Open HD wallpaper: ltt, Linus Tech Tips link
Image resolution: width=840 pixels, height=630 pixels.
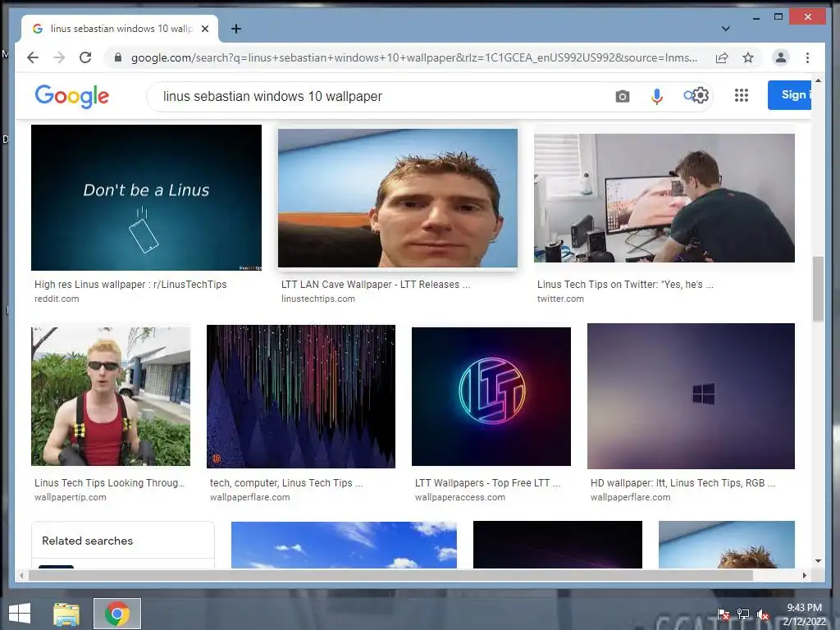point(682,482)
